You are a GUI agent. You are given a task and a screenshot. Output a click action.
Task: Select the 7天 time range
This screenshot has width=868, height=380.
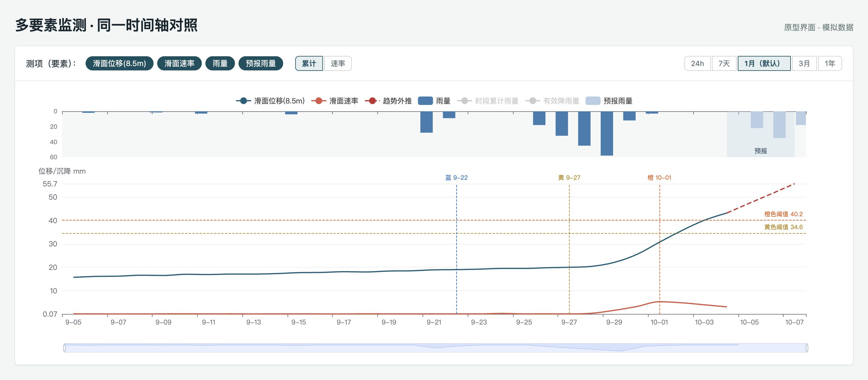click(x=724, y=63)
